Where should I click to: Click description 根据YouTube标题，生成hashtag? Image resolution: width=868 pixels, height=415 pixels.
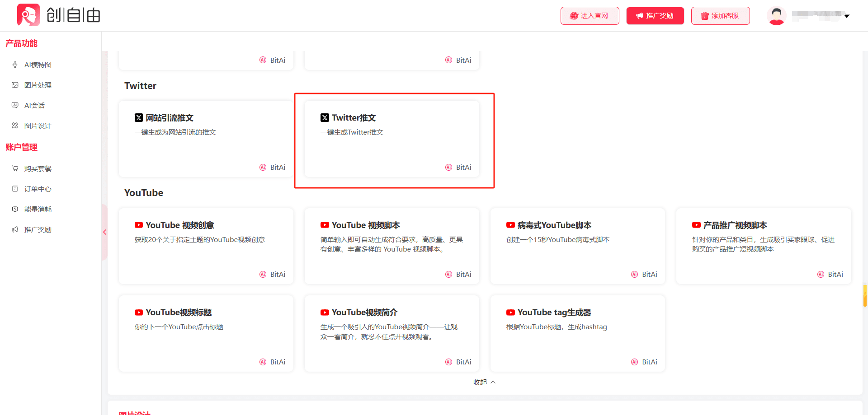[x=557, y=327]
